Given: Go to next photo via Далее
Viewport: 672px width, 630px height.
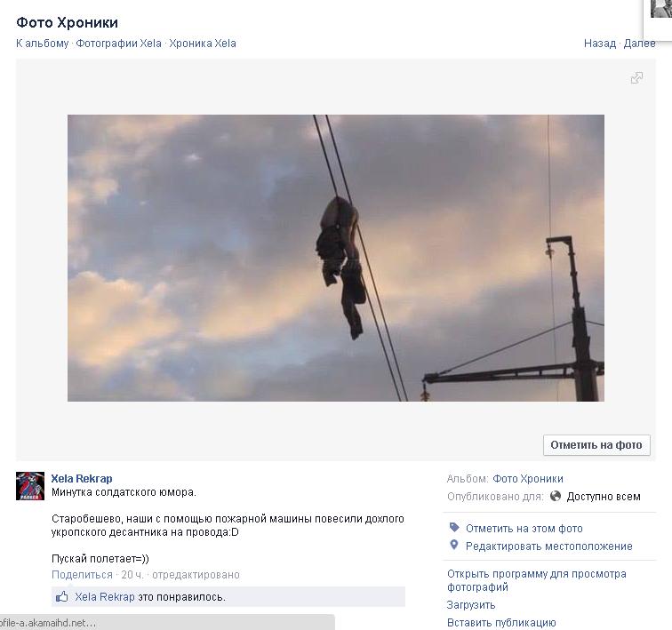Looking at the screenshot, I should point(639,43).
